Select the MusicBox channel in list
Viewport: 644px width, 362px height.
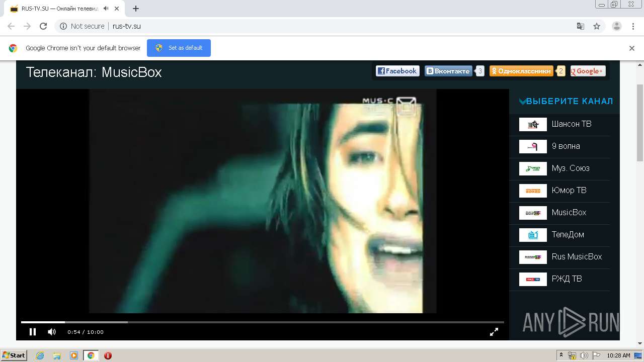point(569,213)
